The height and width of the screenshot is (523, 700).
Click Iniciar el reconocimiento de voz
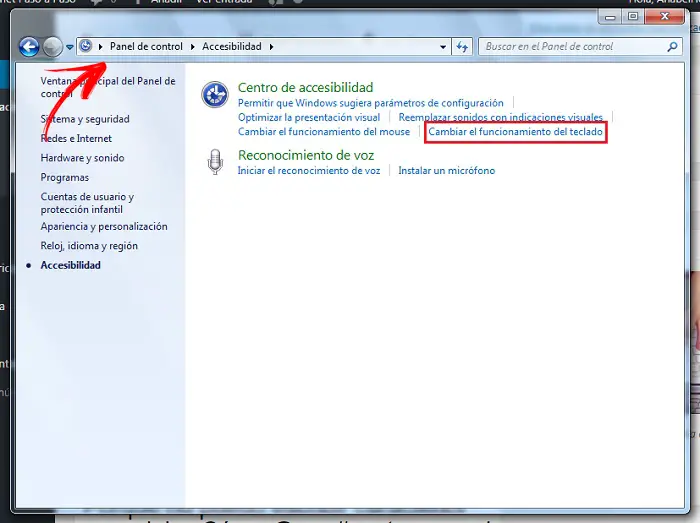pyautogui.click(x=309, y=170)
